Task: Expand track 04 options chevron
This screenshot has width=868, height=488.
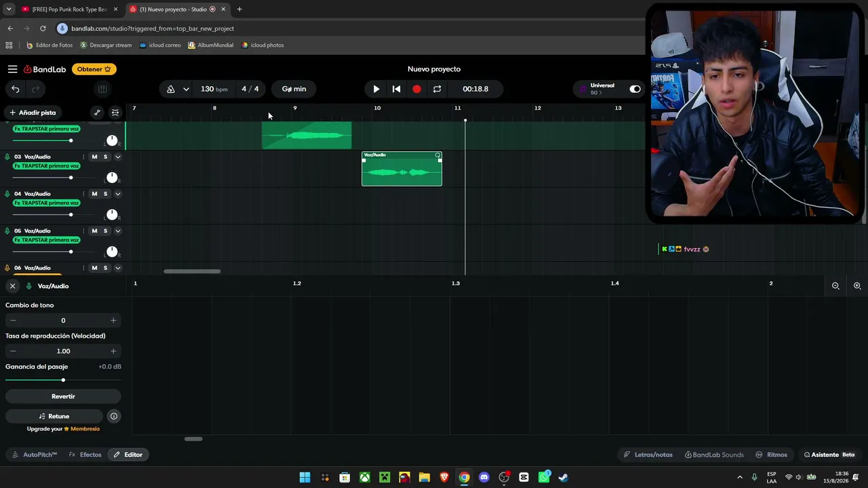Action: (117, 194)
